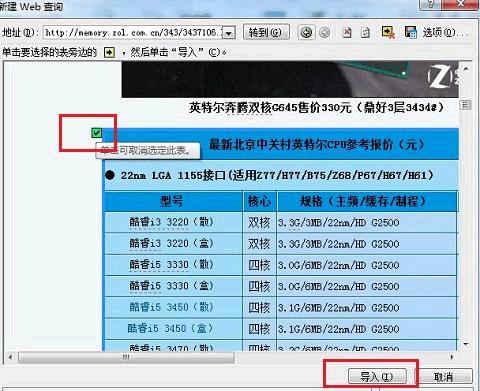Image resolution: width=480 pixels, height=391 pixels.
Task: Click the address URL input field
Action: click(133, 33)
